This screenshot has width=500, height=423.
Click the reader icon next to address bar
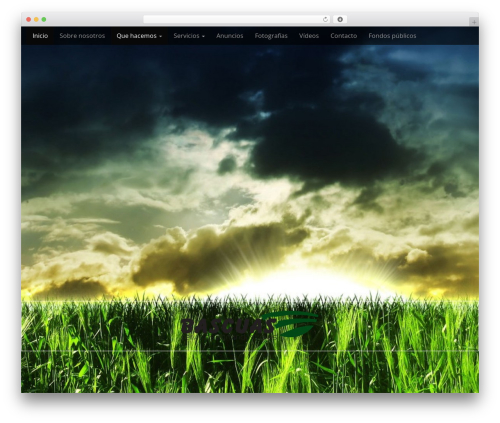[x=340, y=19]
